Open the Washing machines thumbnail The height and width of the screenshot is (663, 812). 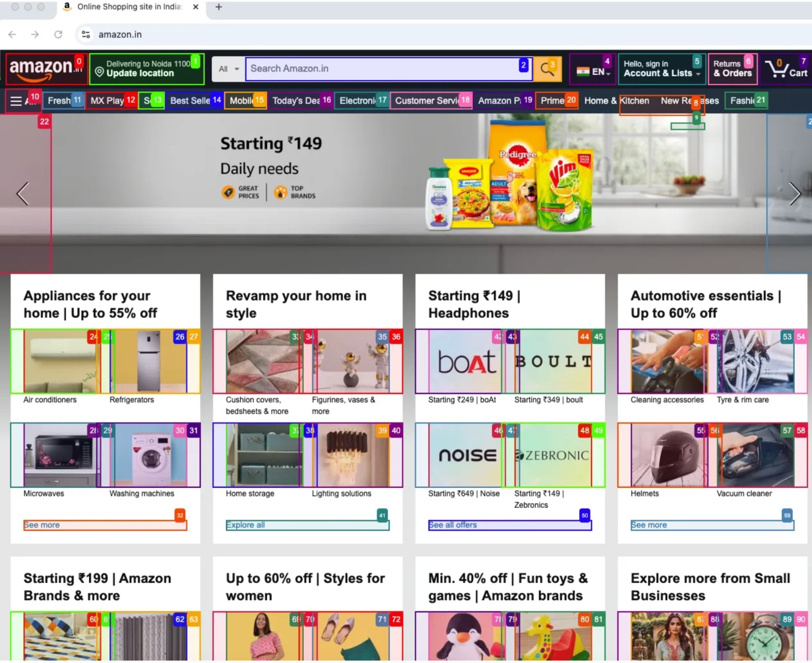click(x=148, y=455)
